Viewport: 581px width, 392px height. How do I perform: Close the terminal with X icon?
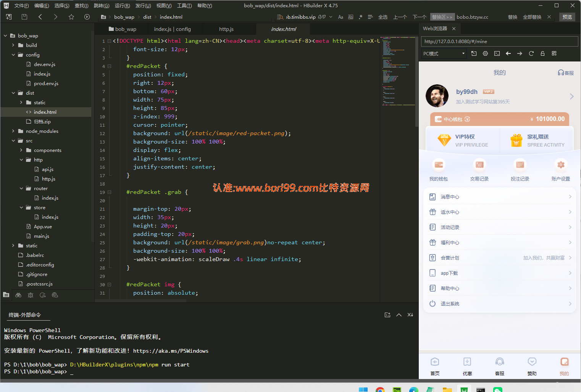coord(410,315)
